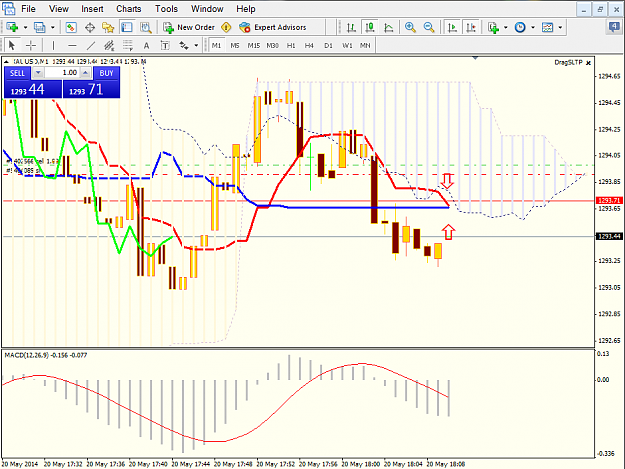The height and width of the screenshot is (469, 625).
Task: Collapse the one-click trading panel triangle
Action: click(6, 62)
